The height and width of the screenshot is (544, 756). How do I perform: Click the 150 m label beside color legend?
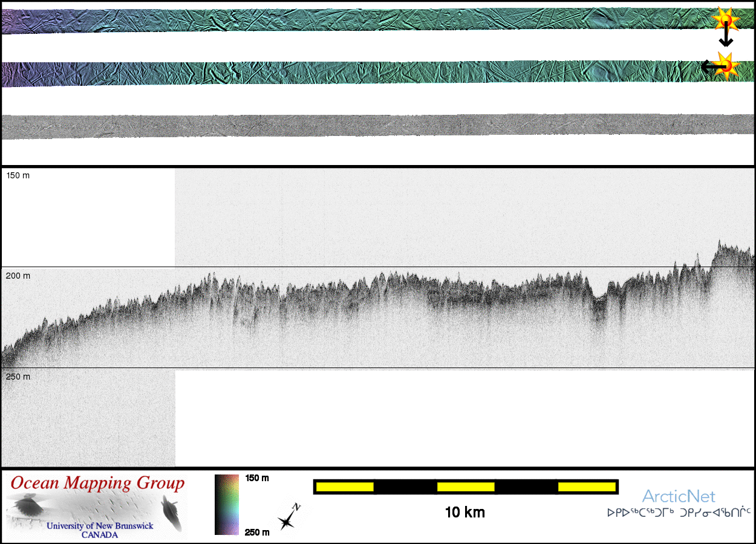click(257, 478)
